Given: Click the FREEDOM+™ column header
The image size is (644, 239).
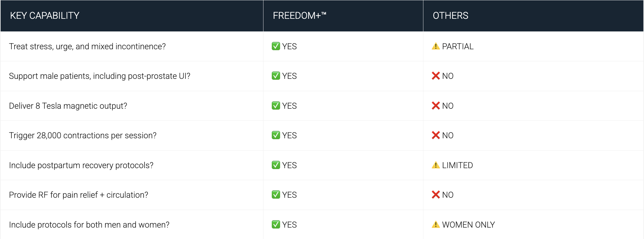Looking at the screenshot, I should pos(299,16).
